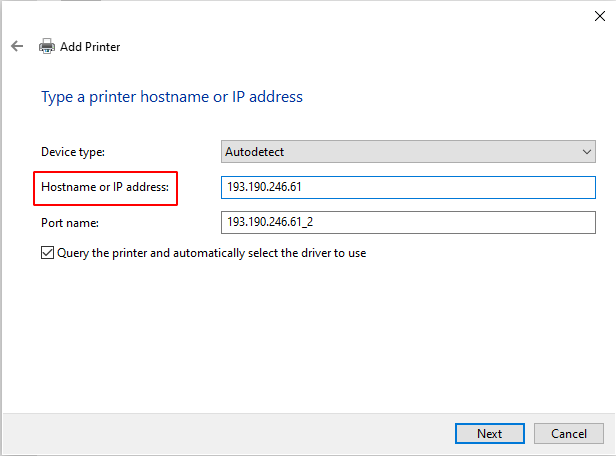Click the Next button

tap(490, 434)
